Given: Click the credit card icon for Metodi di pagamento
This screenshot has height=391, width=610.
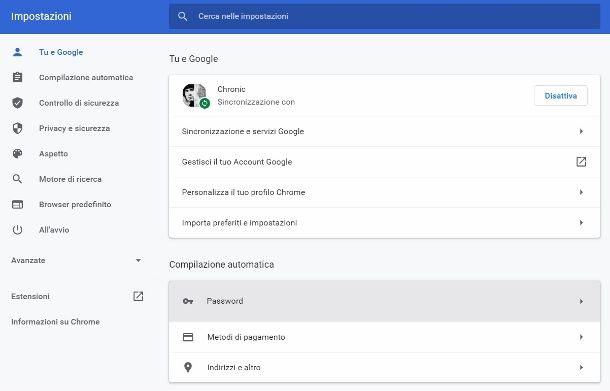Looking at the screenshot, I should point(188,337).
